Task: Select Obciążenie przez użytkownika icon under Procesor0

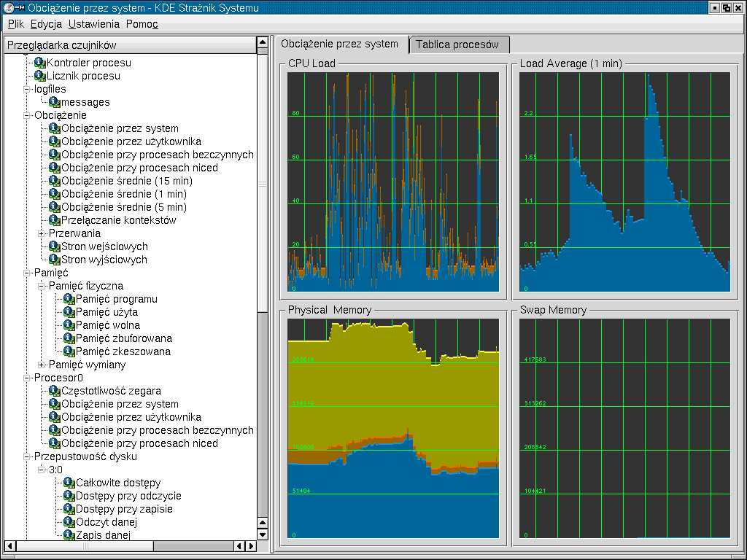Action: (x=54, y=417)
